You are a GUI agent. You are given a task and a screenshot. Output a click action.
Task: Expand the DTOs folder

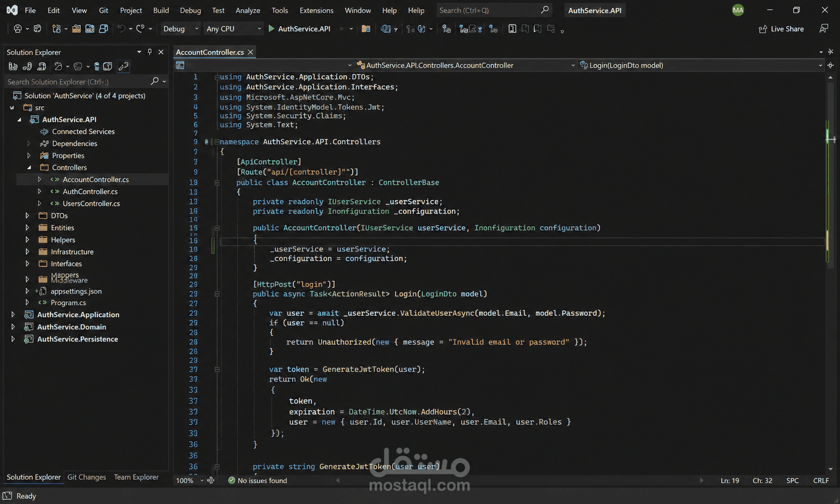pyautogui.click(x=27, y=215)
